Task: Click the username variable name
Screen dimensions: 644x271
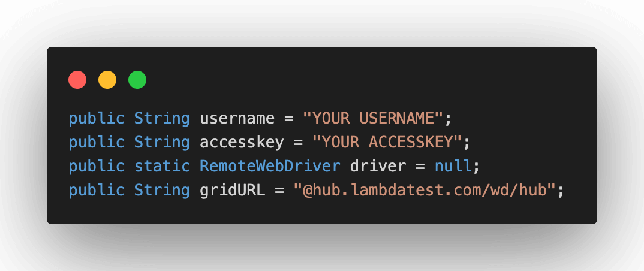Action: 237,118
